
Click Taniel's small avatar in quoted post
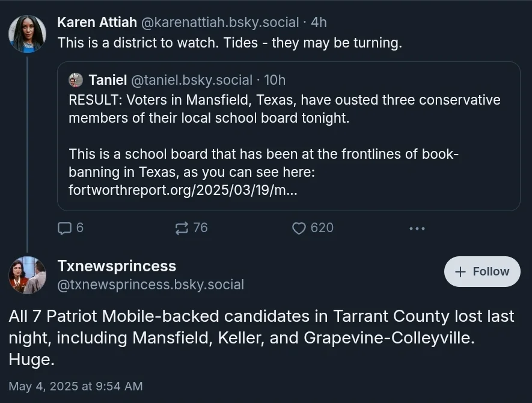pos(76,80)
